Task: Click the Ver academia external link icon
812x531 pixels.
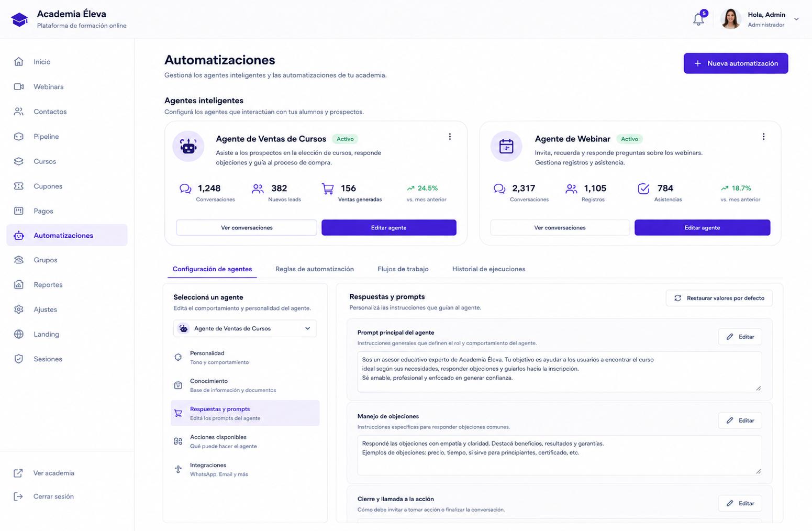Action: (x=18, y=473)
